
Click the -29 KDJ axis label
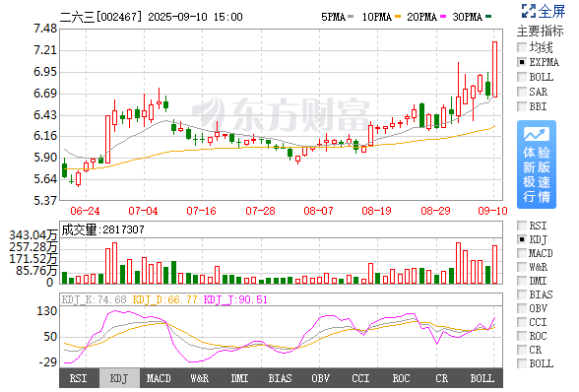point(48,362)
